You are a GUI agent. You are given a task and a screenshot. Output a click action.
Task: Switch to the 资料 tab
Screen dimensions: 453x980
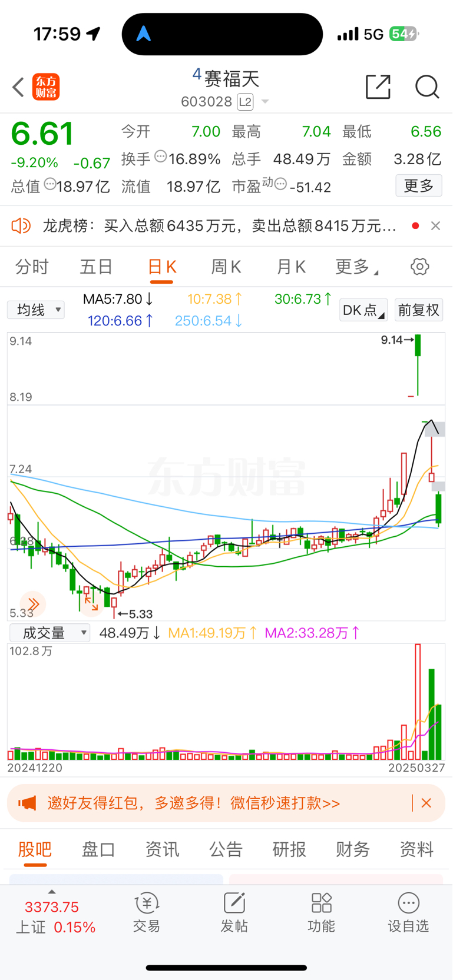pos(416,849)
